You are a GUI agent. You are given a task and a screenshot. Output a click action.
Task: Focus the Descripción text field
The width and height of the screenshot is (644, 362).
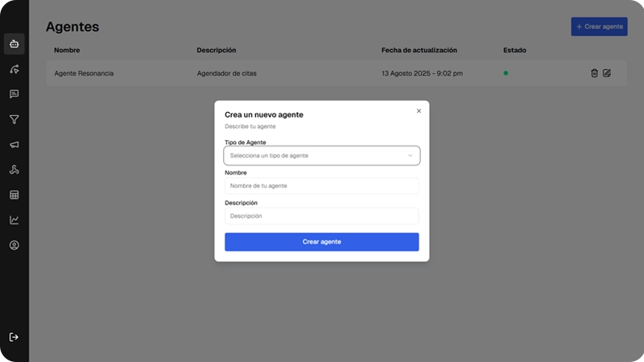[x=321, y=216]
